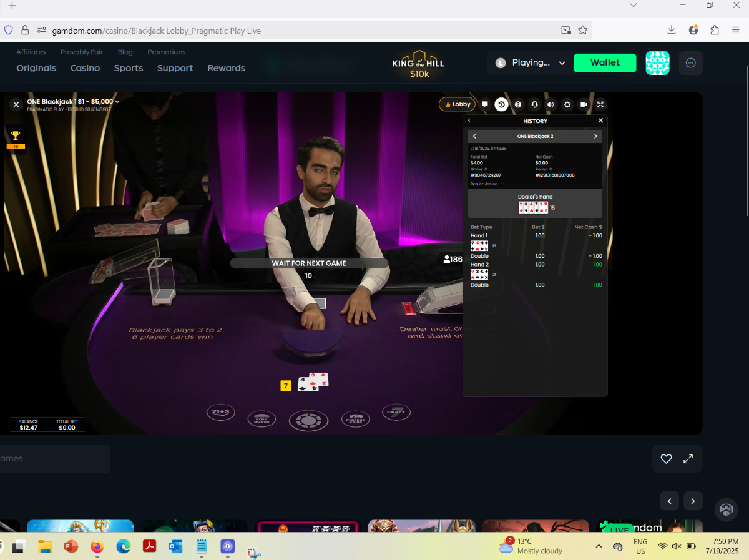Close the History panel
749x560 pixels.
[601, 120]
